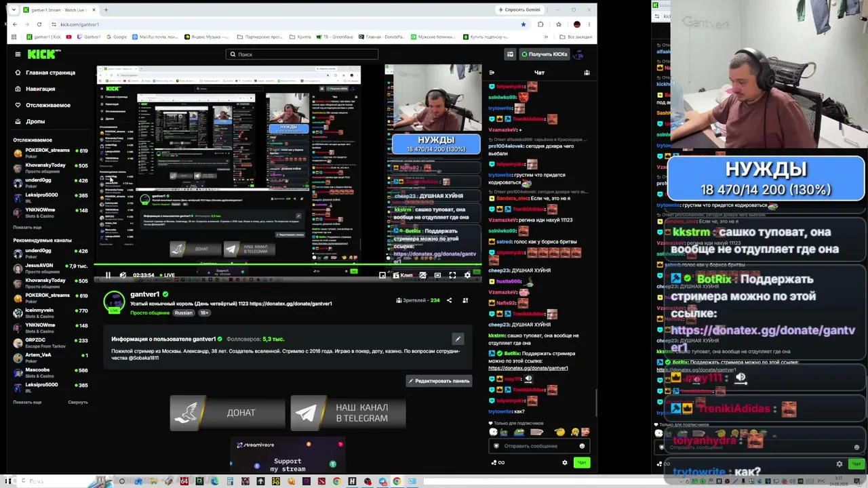Open JesusAVGN recommended channel

point(50,268)
